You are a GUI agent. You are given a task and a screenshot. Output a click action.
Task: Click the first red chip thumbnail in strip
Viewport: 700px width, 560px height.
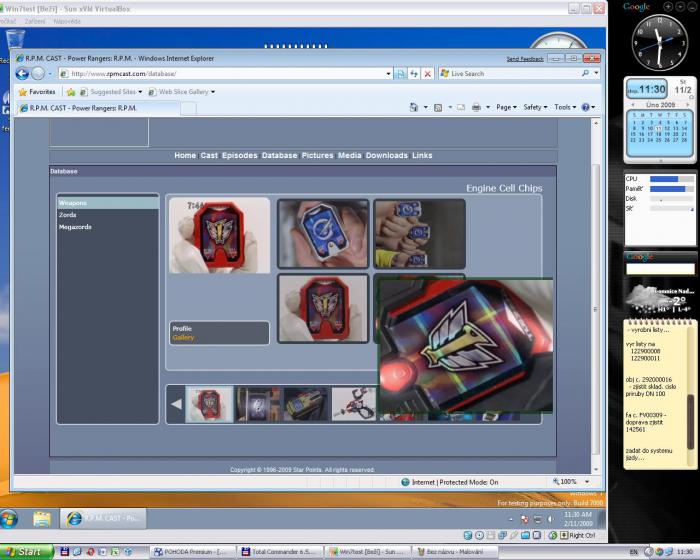pos(209,404)
